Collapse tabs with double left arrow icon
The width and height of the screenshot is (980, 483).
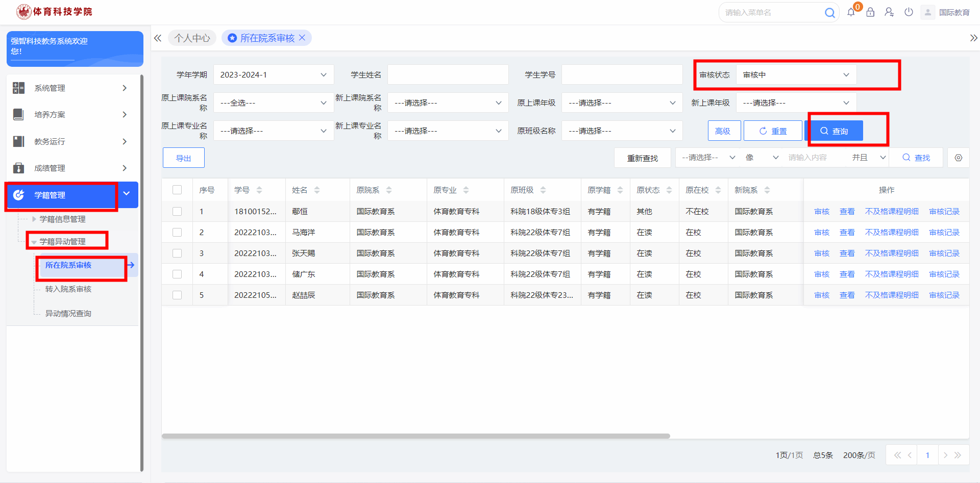click(x=158, y=38)
